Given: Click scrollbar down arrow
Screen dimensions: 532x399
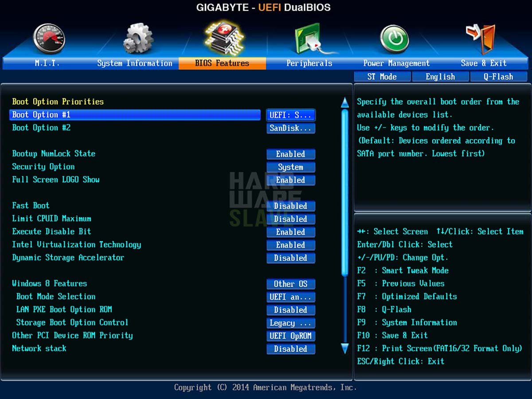Looking at the screenshot, I should pos(345,348).
